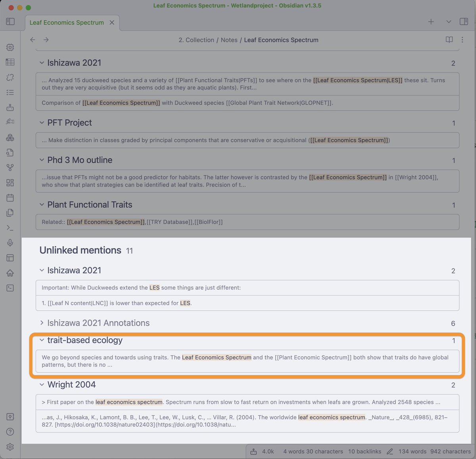Viewport: 476px width, 459px height.
Task: Open the 'Hikosaka, K., Lamont' citation mention
Action: pyautogui.click(x=248, y=421)
